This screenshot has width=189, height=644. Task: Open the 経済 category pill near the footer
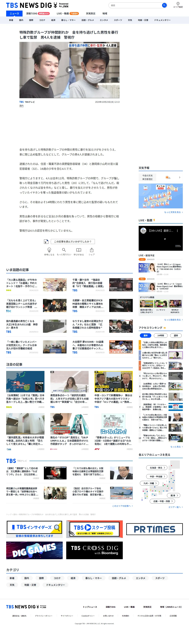73,578
